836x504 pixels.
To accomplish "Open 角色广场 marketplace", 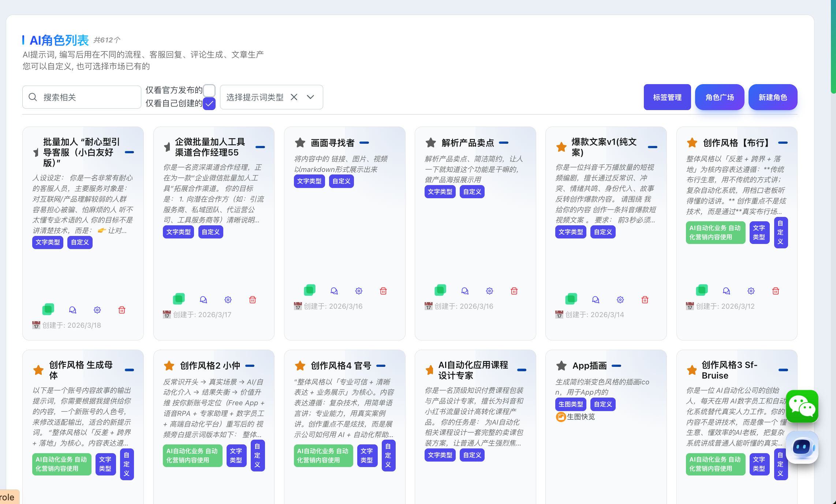I will click(720, 97).
